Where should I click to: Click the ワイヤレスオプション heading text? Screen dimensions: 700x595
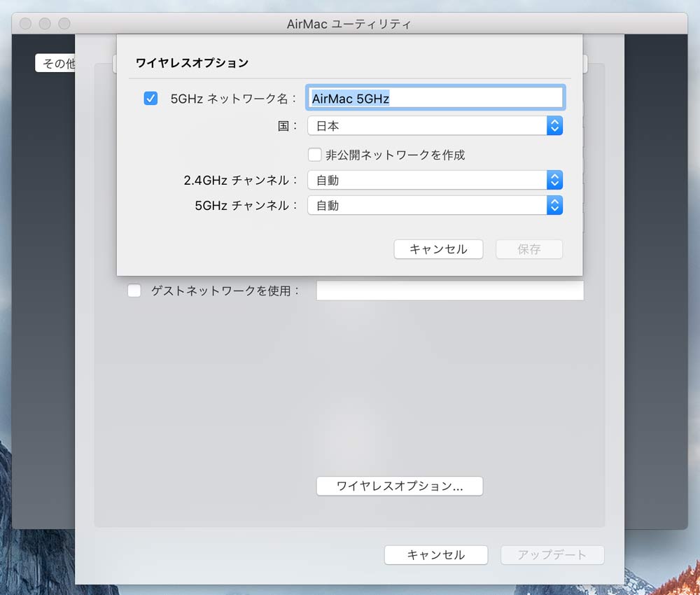[x=192, y=62]
